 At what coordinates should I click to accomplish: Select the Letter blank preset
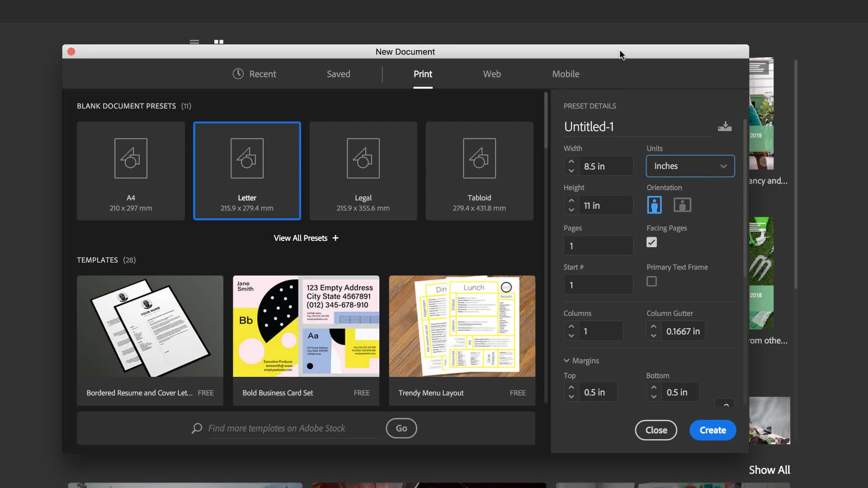[247, 171]
